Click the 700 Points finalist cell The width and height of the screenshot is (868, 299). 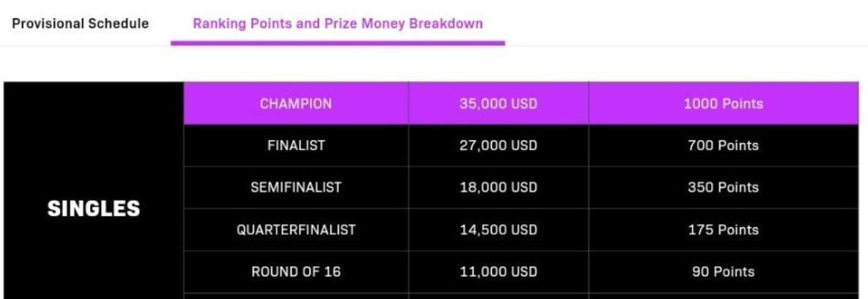point(724,146)
